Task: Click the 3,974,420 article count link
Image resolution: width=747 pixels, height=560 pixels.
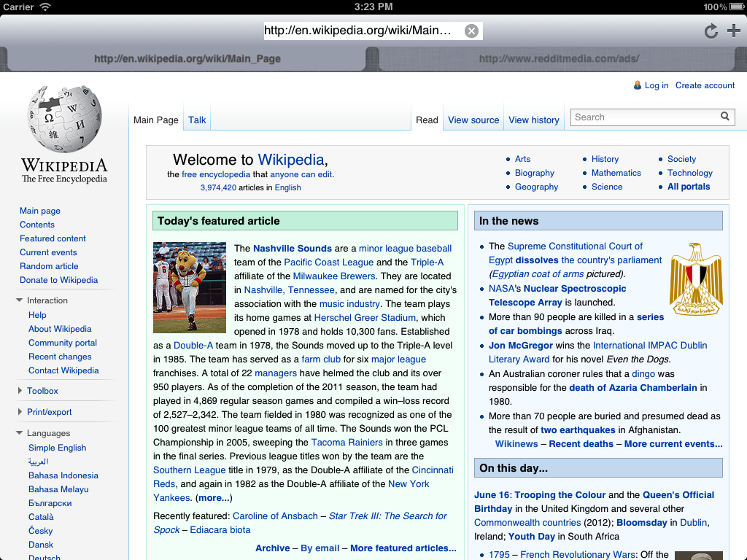Action: pos(218,187)
